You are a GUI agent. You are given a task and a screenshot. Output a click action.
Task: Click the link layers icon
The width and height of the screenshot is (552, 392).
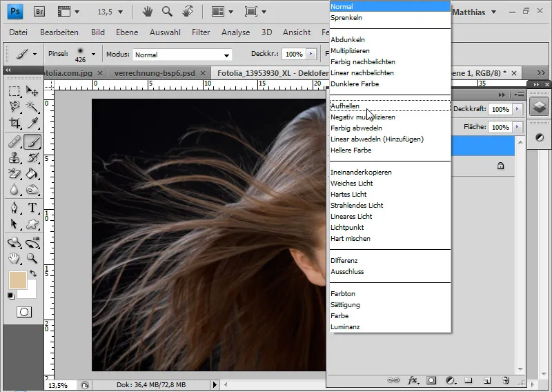393,380
